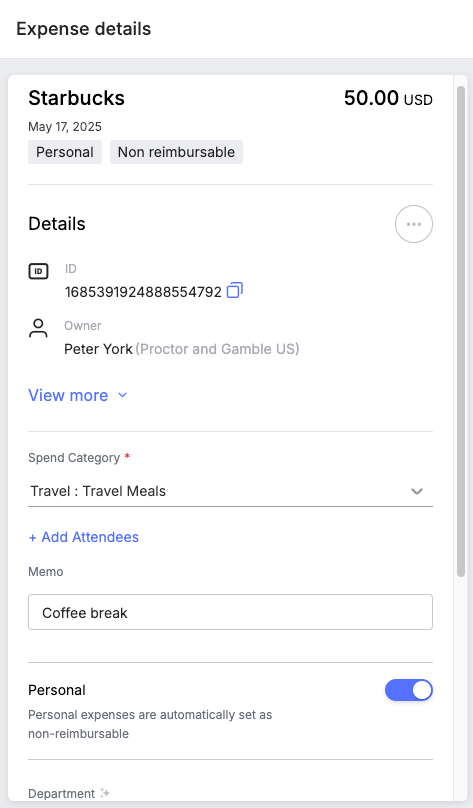
Task: Click + Add Attendees link
Action: (83, 537)
